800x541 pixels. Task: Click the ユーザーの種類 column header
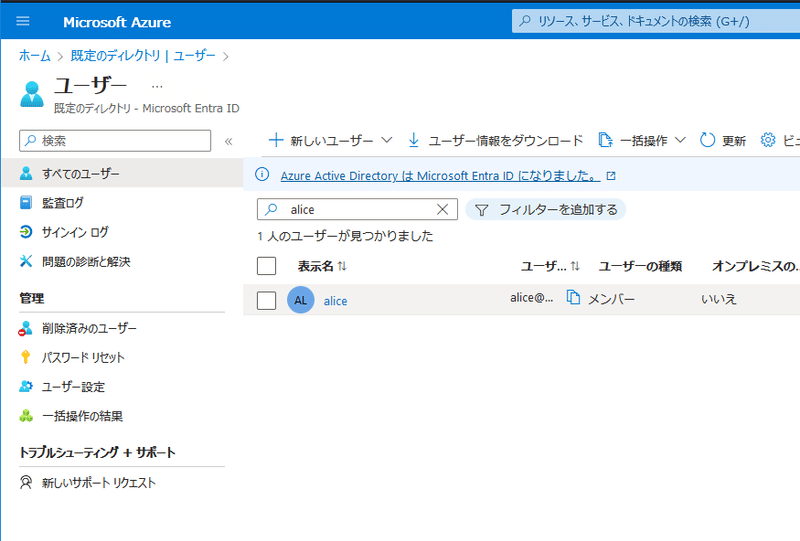click(640, 266)
